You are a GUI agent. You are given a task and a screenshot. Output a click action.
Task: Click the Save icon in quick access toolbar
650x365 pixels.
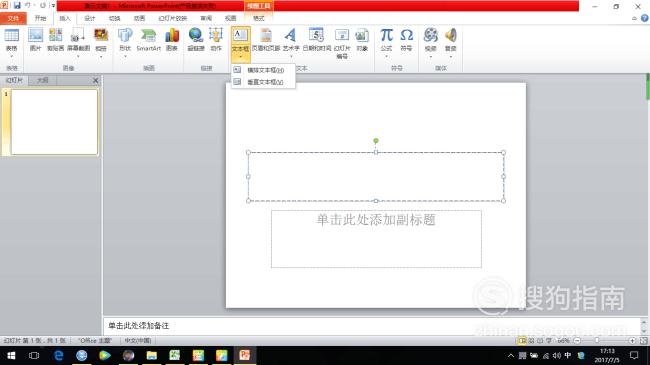pyautogui.click(x=17, y=6)
